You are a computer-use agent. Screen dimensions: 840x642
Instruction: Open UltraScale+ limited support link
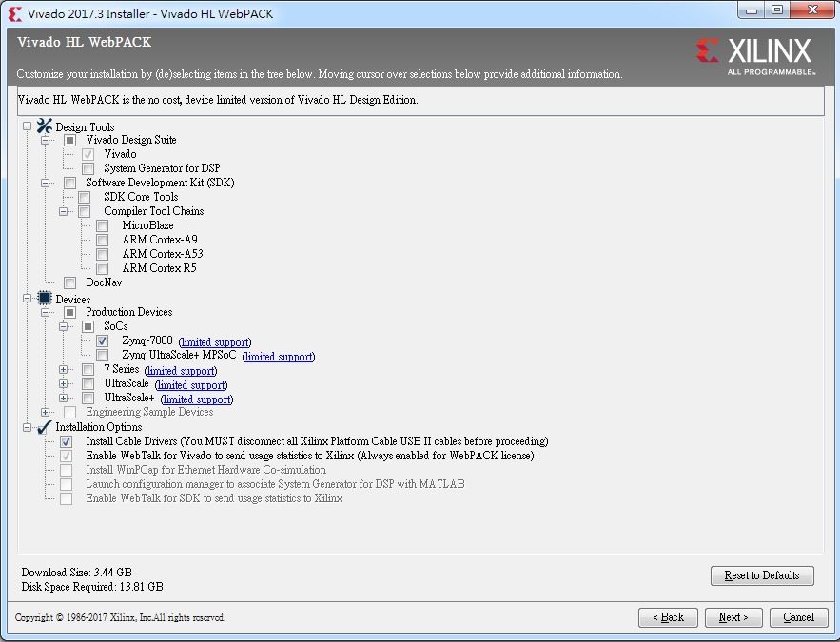point(197,399)
